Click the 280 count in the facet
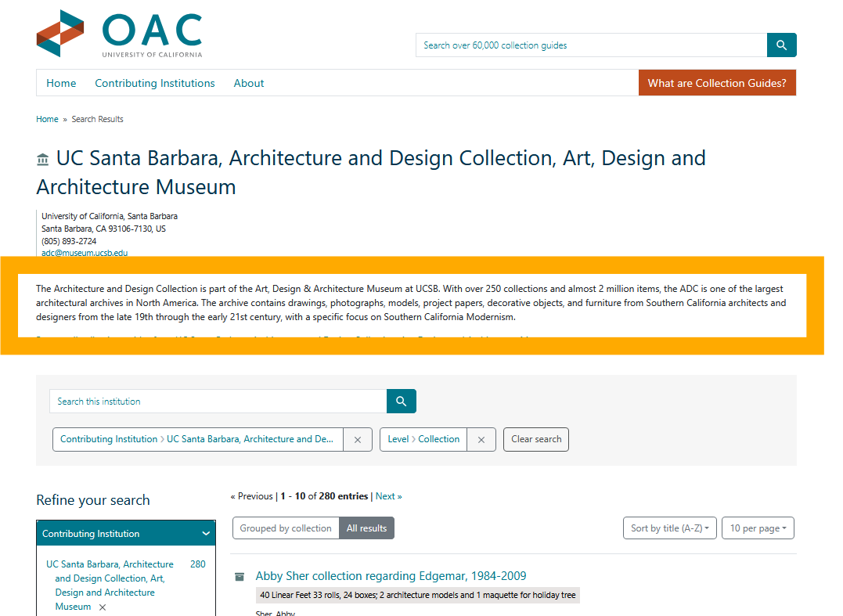 click(x=198, y=564)
